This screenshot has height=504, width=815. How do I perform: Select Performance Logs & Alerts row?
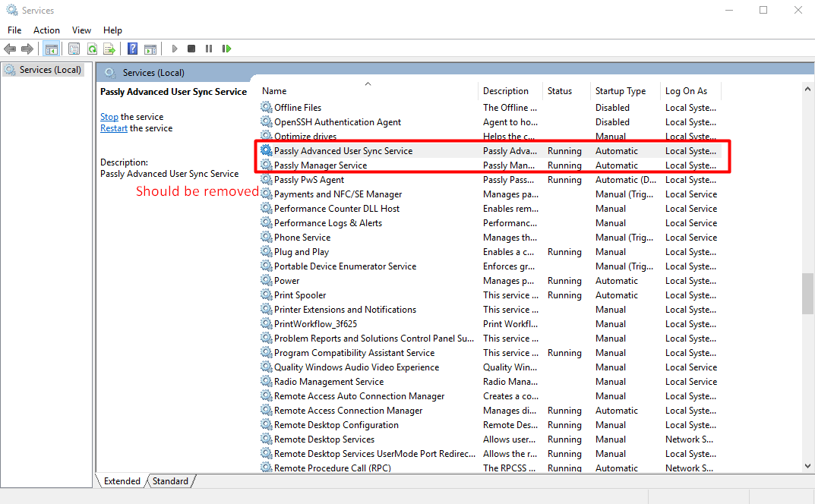point(490,223)
